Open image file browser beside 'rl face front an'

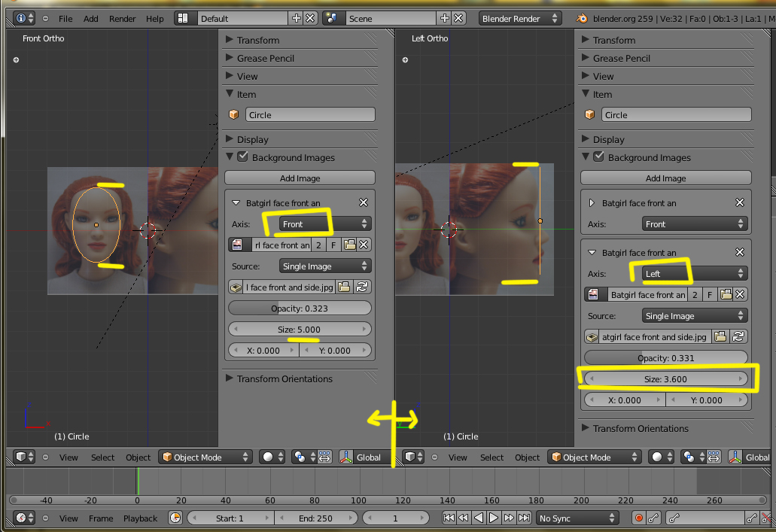coord(349,245)
